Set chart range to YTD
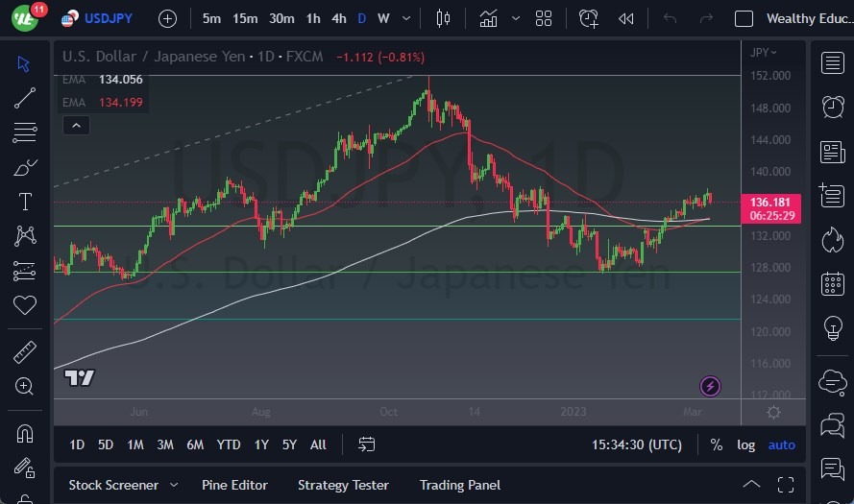 tap(229, 444)
